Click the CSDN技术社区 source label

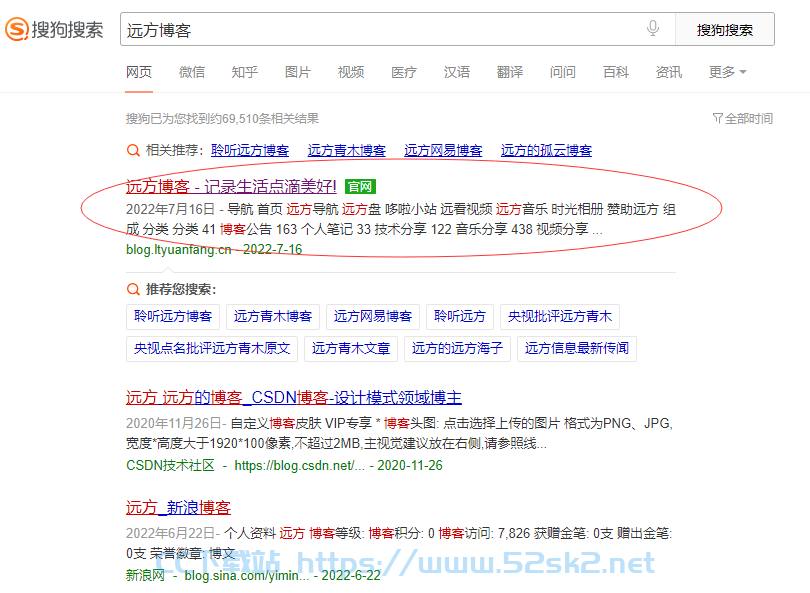[170, 465]
